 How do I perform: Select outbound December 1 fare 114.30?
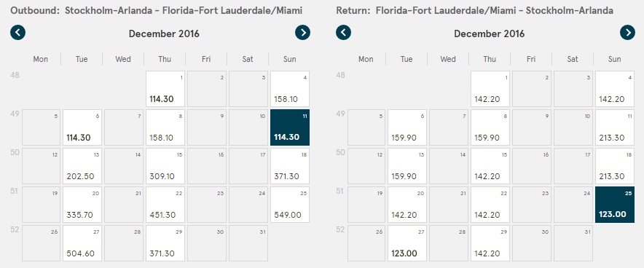point(165,89)
